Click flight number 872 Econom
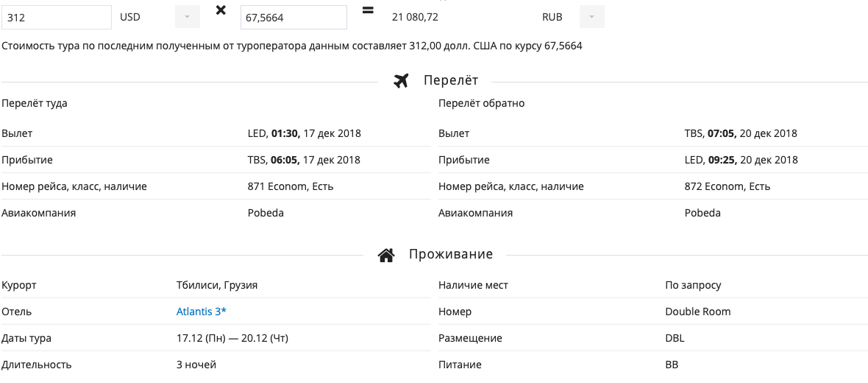Viewport: 868px width, 383px height. (x=714, y=187)
